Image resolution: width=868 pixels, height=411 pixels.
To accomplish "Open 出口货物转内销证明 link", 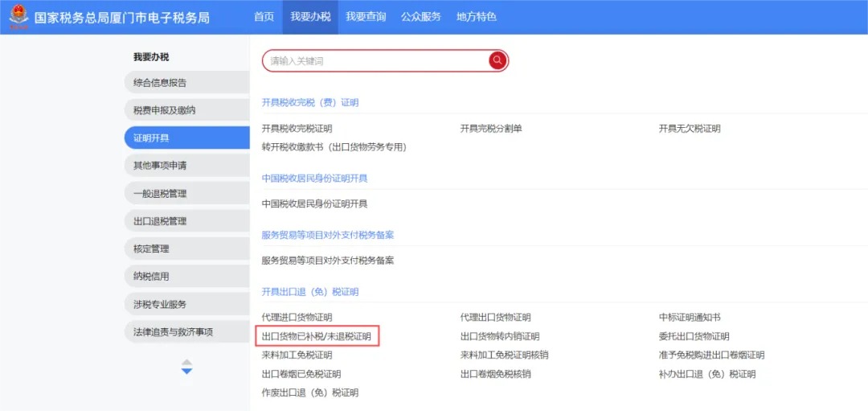I will point(500,336).
